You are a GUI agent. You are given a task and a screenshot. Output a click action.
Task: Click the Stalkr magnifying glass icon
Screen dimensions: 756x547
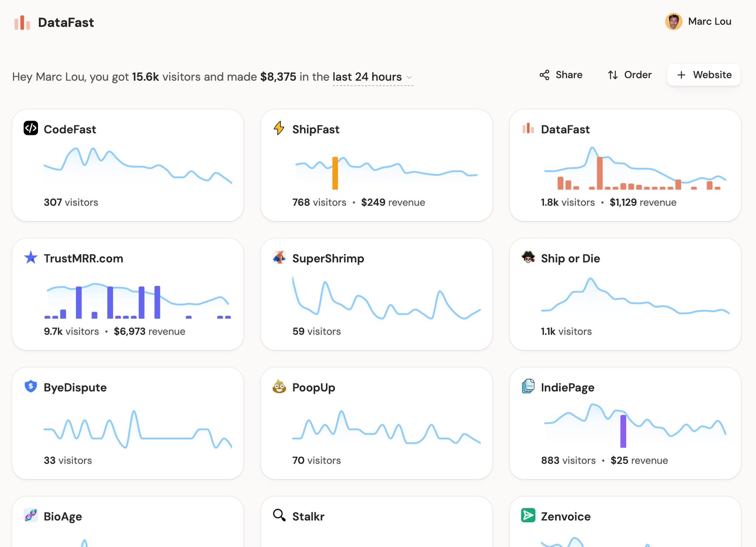[279, 515]
